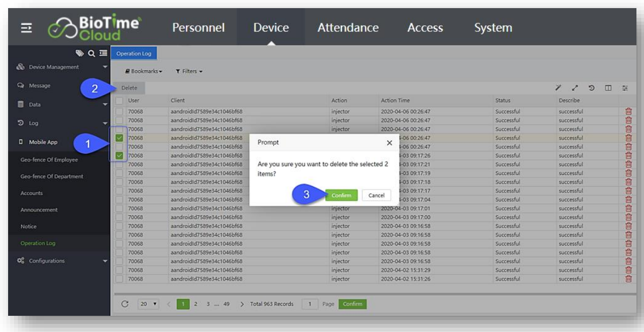Confirm deletion in the Prompt dialog
This screenshot has height=332, width=644.
point(341,195)
